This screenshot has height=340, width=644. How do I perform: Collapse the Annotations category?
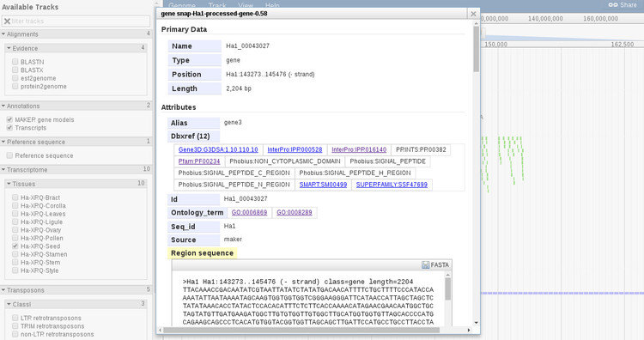[76, 106]
